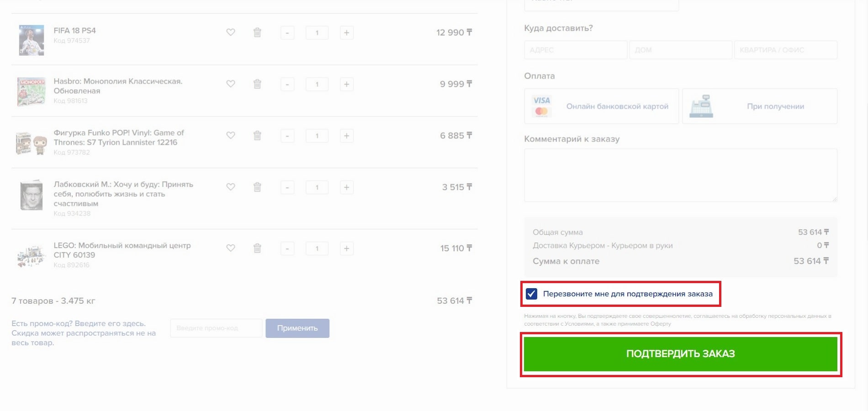Click Hasbro Monopoly quantity value field

click(317, 84)
